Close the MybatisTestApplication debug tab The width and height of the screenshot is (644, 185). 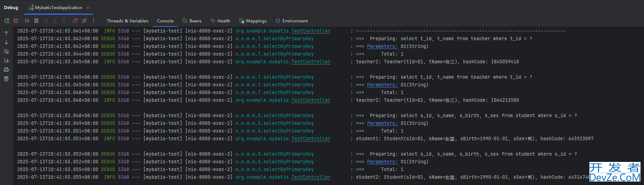[88, 8]
